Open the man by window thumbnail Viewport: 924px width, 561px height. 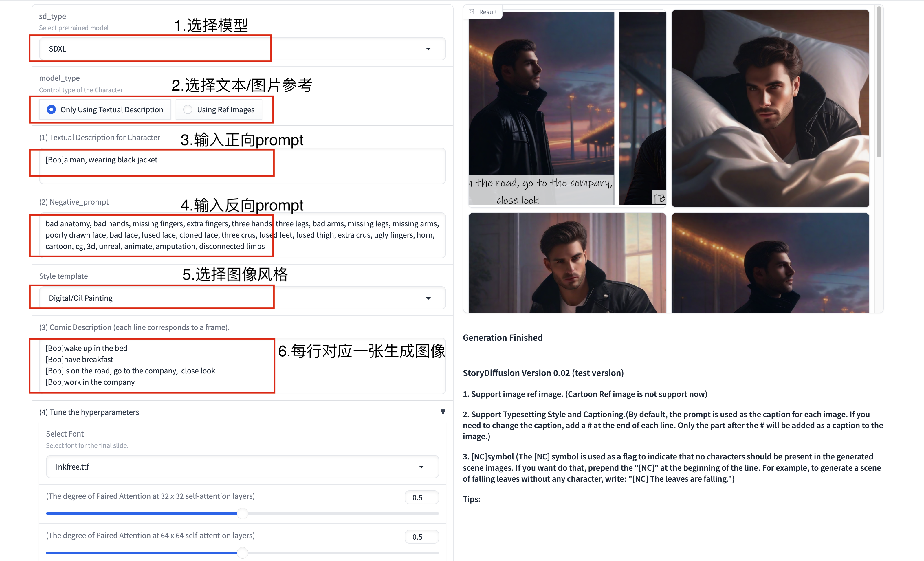click(567, 263)
